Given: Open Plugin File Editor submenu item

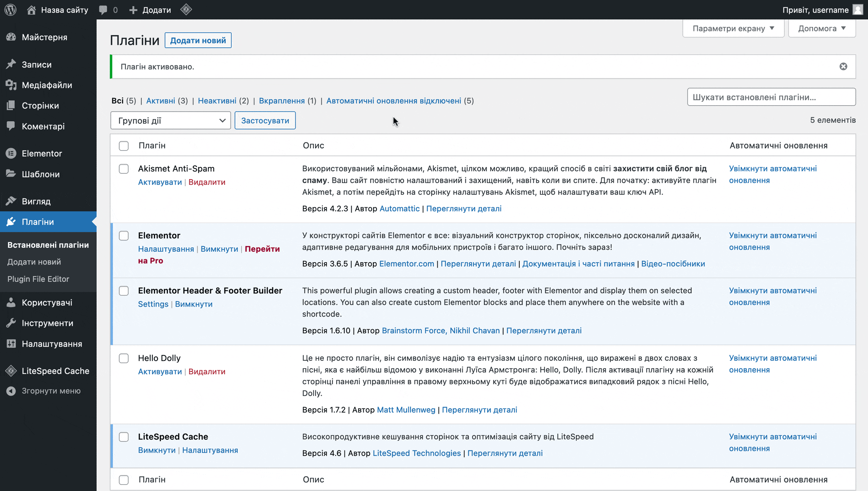Looking at the screenshot, I should 38,279.
